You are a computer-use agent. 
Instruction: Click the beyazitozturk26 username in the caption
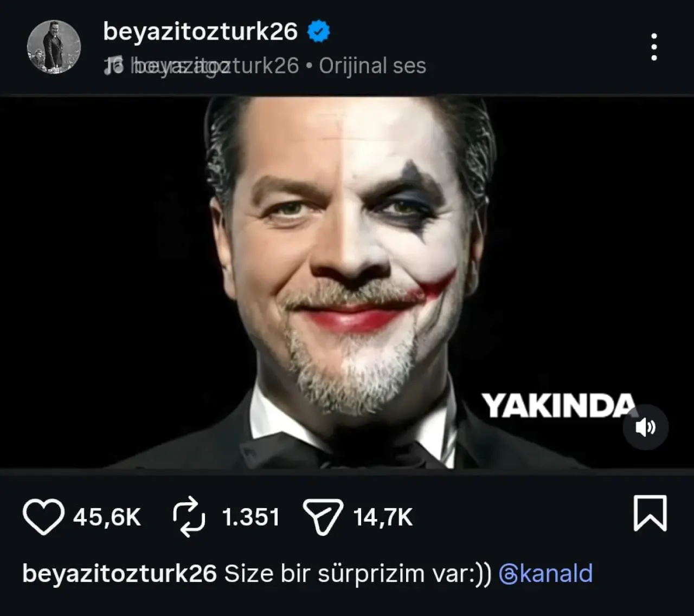(119, 574)
